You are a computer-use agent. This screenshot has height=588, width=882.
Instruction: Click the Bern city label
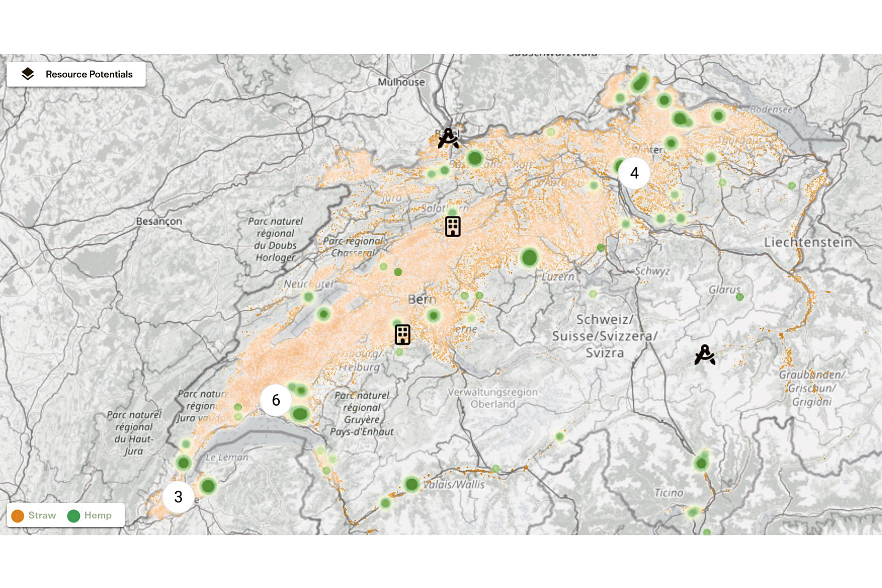[x=422, y=299]
